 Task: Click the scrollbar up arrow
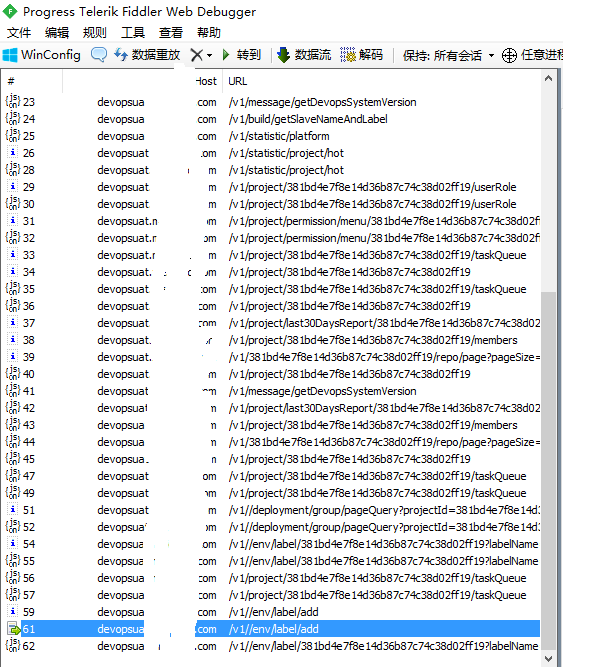pyautogui.click(x=549, y=78)
